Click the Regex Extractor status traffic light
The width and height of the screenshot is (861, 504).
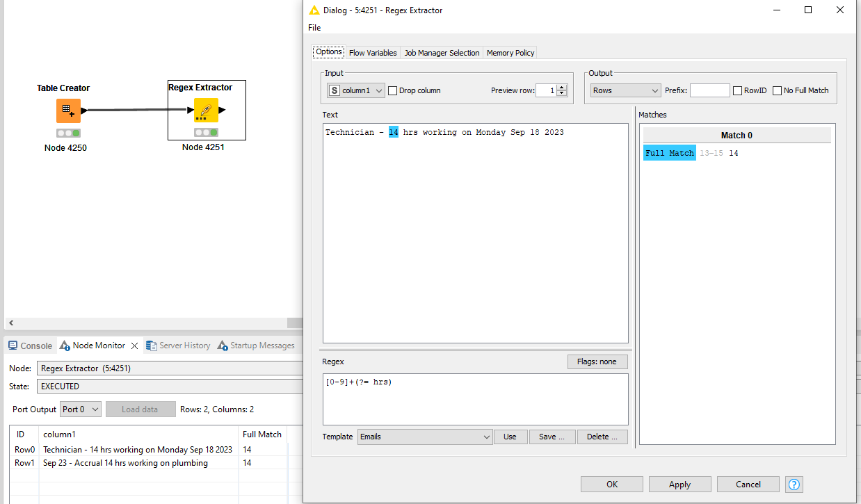click(x=206, y=132)
